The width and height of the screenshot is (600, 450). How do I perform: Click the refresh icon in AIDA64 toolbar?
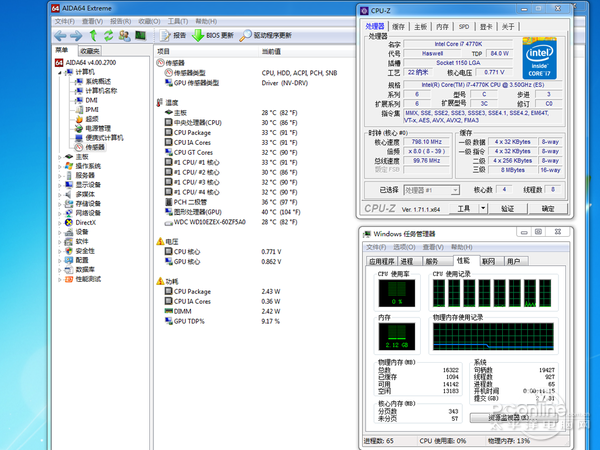point(109,35)
